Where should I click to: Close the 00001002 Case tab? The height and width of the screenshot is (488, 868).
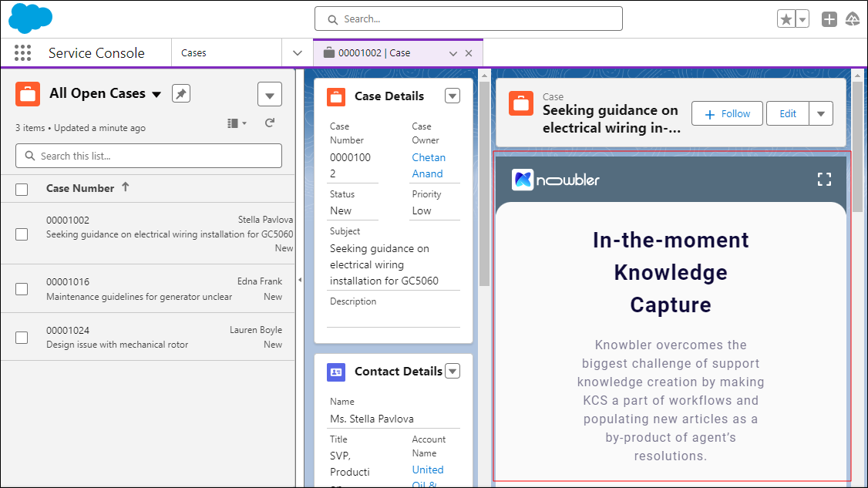[469, 53]
